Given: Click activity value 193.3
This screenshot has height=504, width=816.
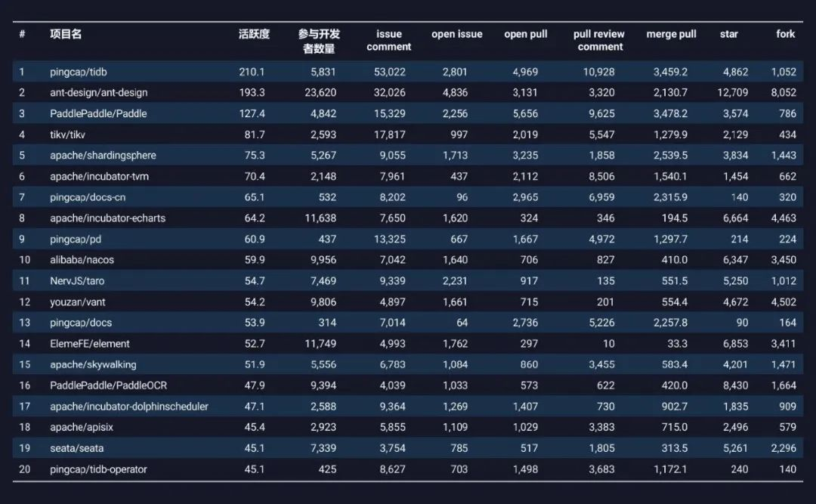Looking at the screenshot, I should click(x=252, y=93).
